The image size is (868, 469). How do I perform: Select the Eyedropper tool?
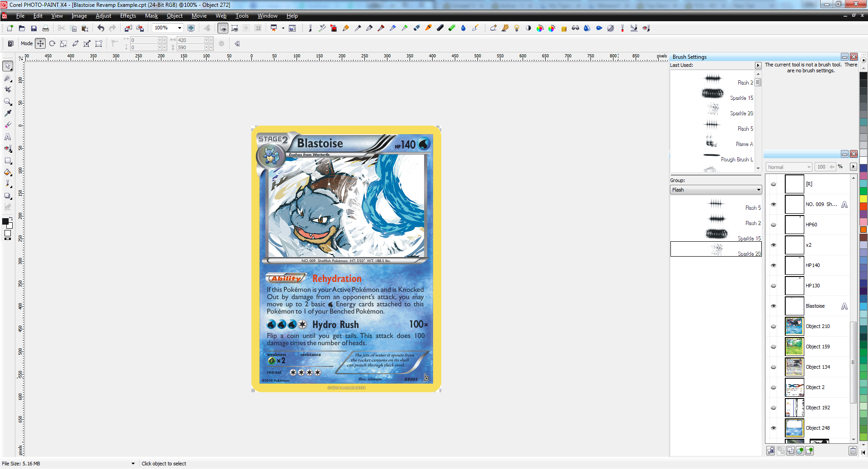pos(8,113)
